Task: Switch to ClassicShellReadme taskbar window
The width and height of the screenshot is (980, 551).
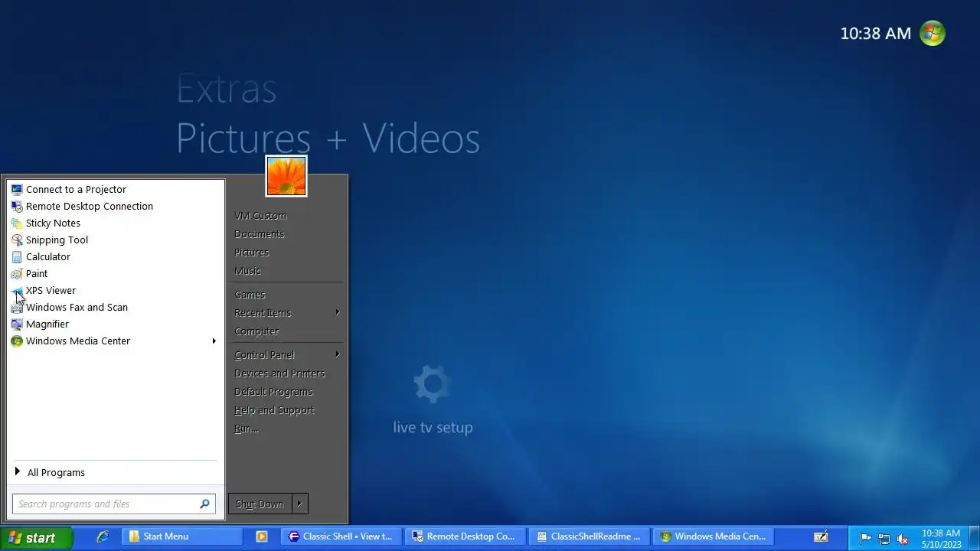Action: 590,536
